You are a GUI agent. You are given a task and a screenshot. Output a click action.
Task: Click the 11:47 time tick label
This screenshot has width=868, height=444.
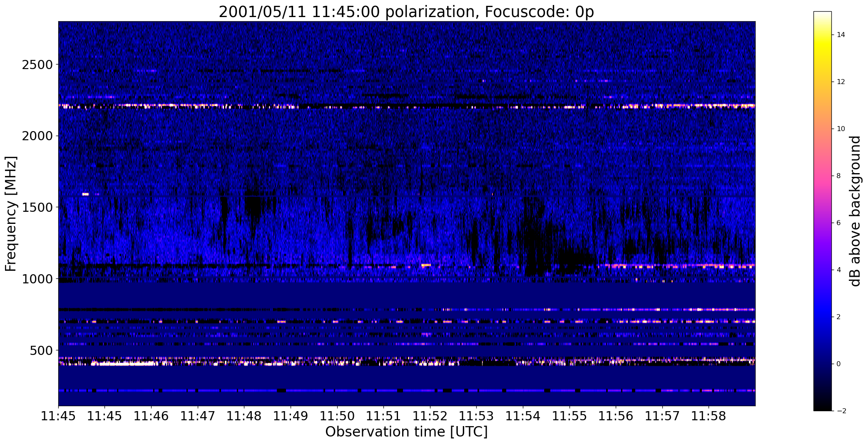click(198, 416)
